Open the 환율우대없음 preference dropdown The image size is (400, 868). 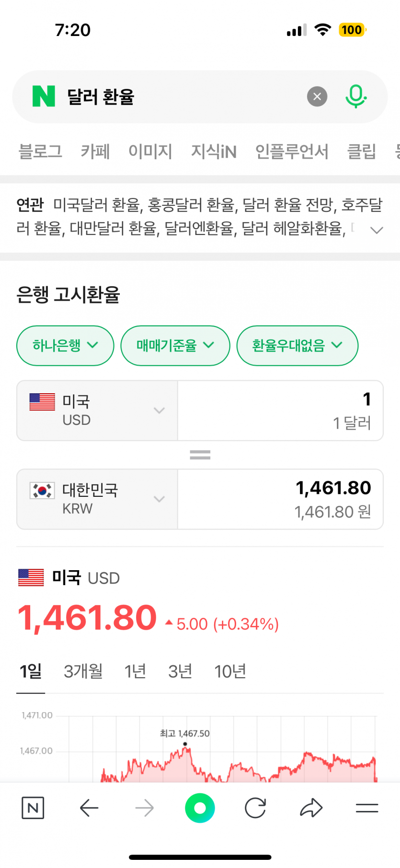297,345
